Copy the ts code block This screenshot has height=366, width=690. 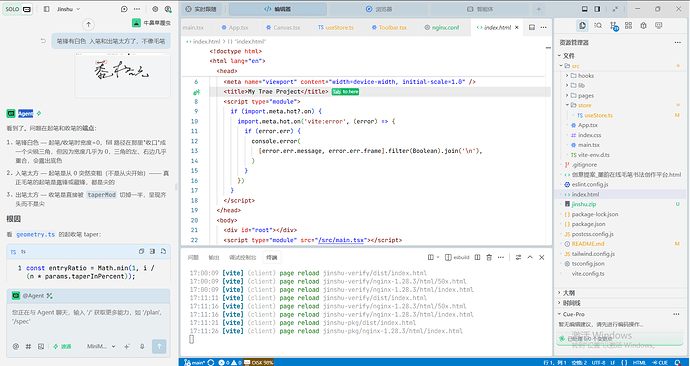[141, 252]
